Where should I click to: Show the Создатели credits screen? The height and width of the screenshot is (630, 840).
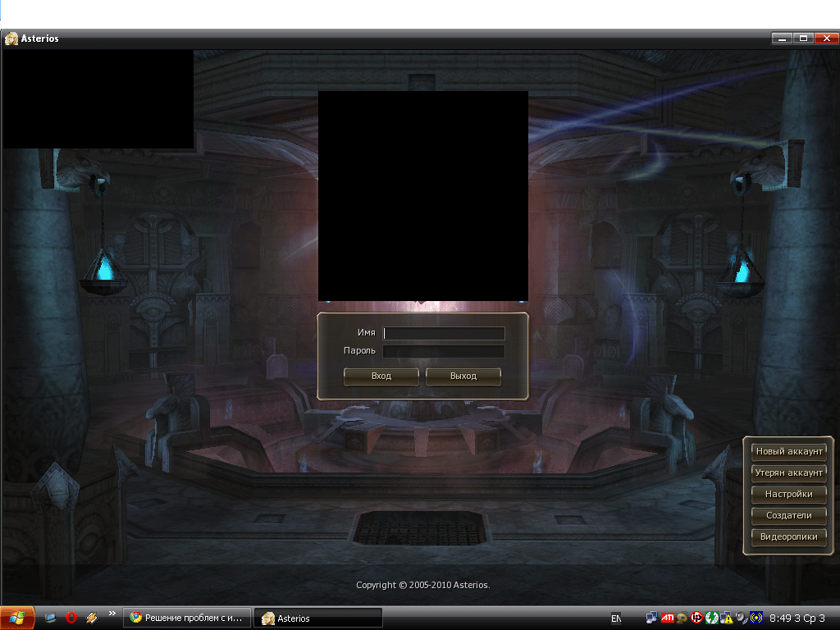click(788, 515)
